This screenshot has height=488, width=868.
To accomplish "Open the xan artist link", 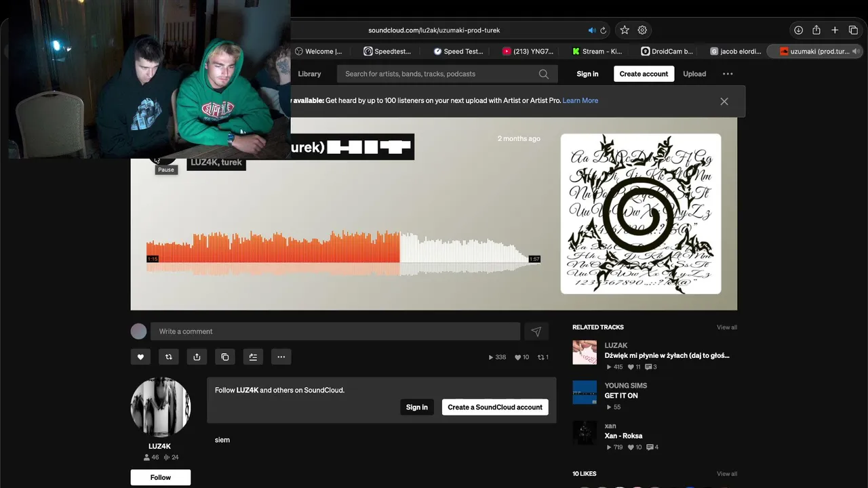I will coord(610,426).
